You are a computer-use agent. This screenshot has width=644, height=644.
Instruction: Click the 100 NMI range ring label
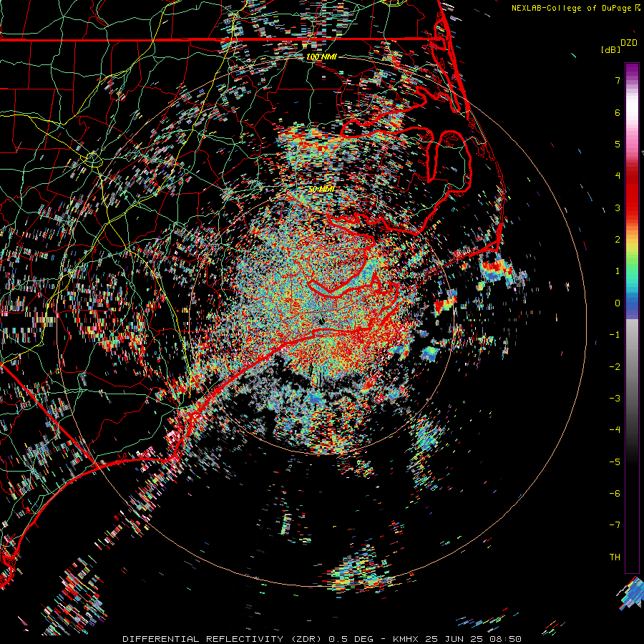pos(321,57)
